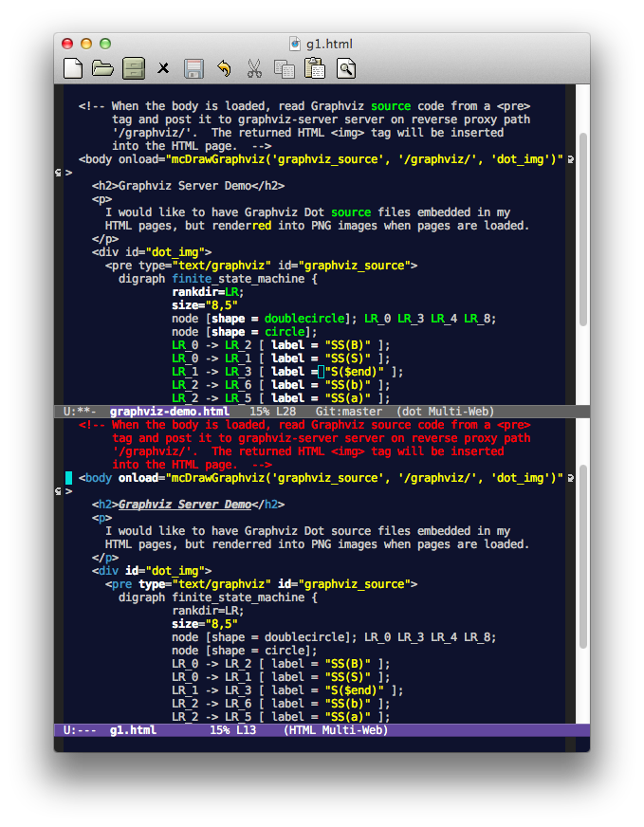The image size is (644, 827).
Task: Click green doublecircle in upper pane
Action: pyautogui.click(x=304, y=319)
